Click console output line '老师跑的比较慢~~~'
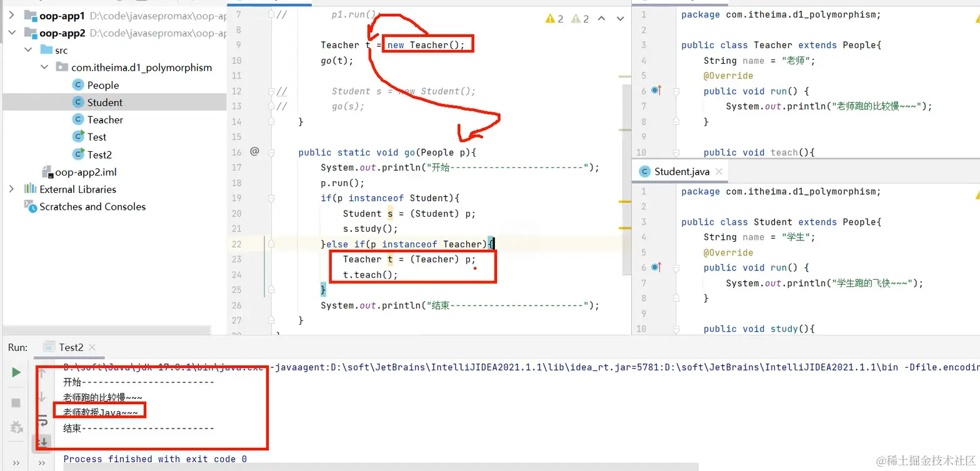The width and height of the screenshot is (980, 471). click(x=102, y=397)
